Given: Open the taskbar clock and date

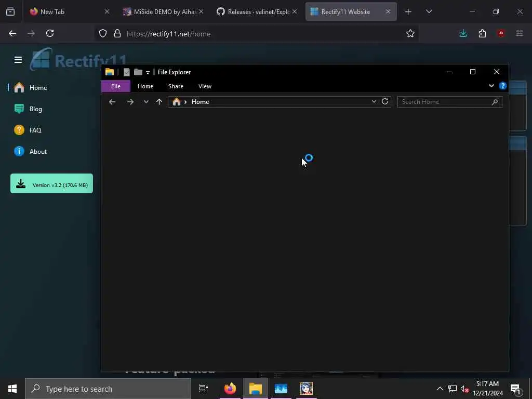Looking at the screenshot, I should click(488, 389).
